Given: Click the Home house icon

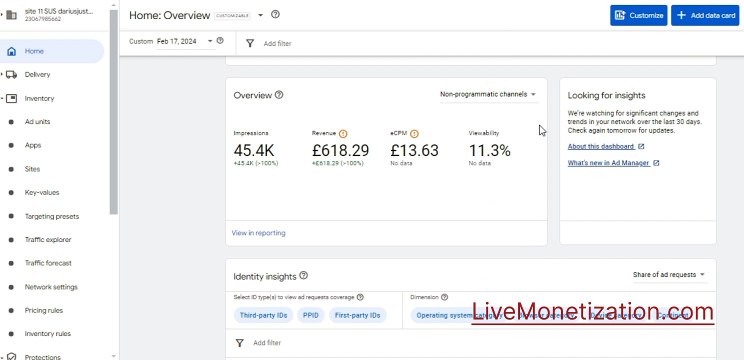Looking at the screenshot, I should click(12, 51).
